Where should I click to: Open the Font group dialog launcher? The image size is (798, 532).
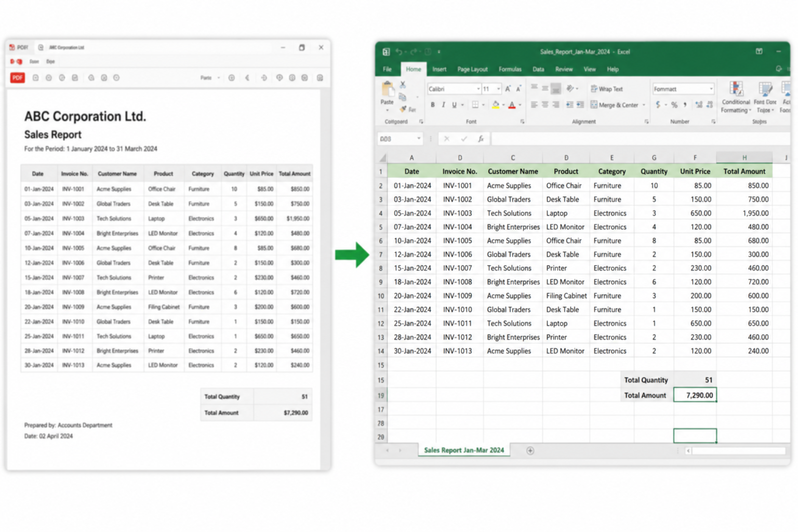click(522, 122)
